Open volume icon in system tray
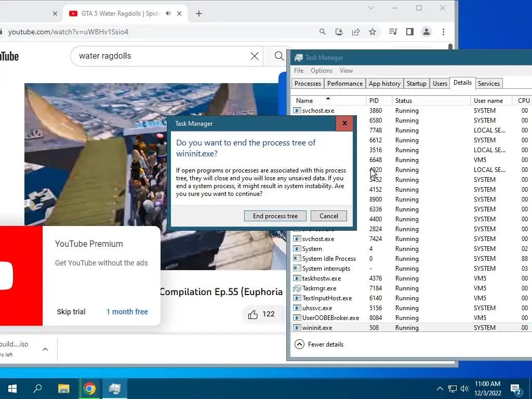 click(464, 389)
